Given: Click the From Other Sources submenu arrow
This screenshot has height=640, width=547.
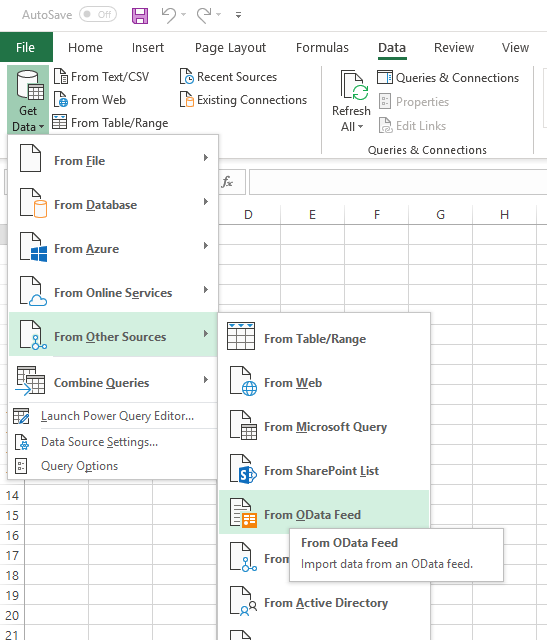Looking at the screenshot, I should click(206, 334).
